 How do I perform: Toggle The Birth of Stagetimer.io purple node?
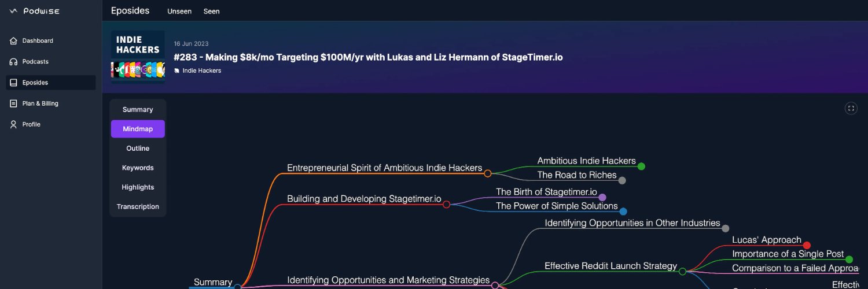(602, 197)
